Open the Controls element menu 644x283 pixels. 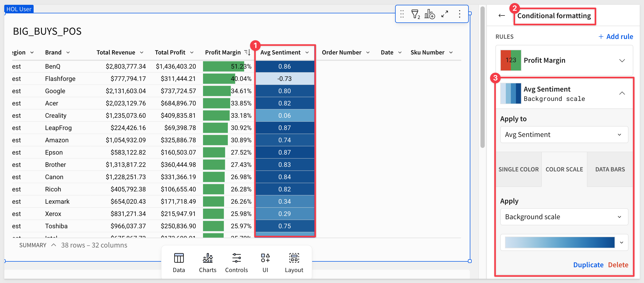point(236,263)
